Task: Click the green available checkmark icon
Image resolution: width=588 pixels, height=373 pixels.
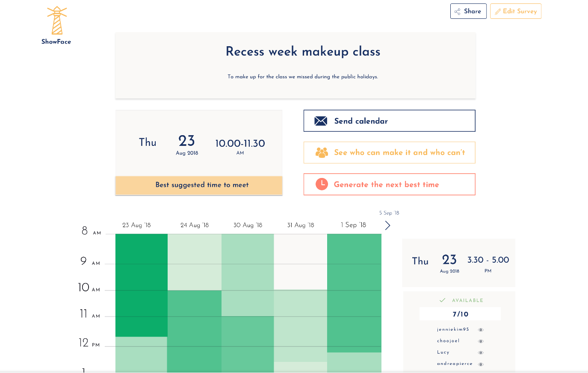Action: click(442, 300)
